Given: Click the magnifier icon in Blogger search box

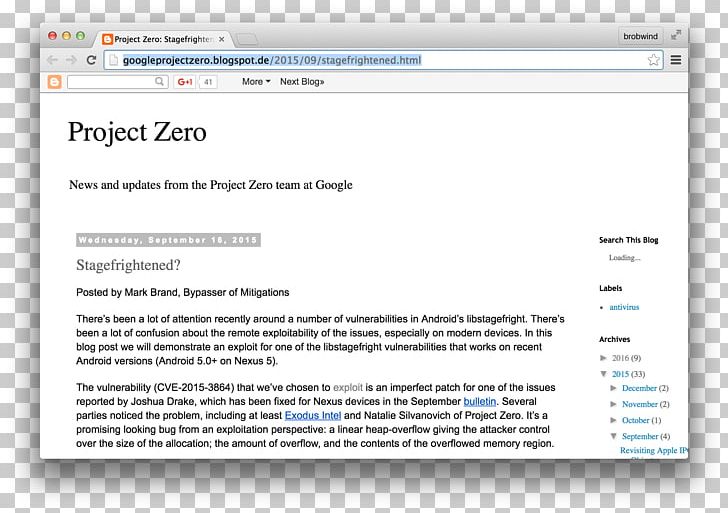Looking at the screenshot, I should [x=160, y=82].
